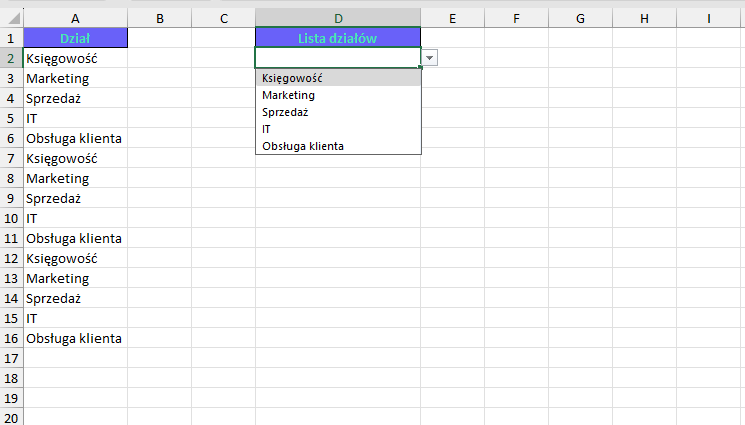This screenshot has height=425, width=745.
Task: Click the select-all corner triangle
Action: [x=12, y=18]
